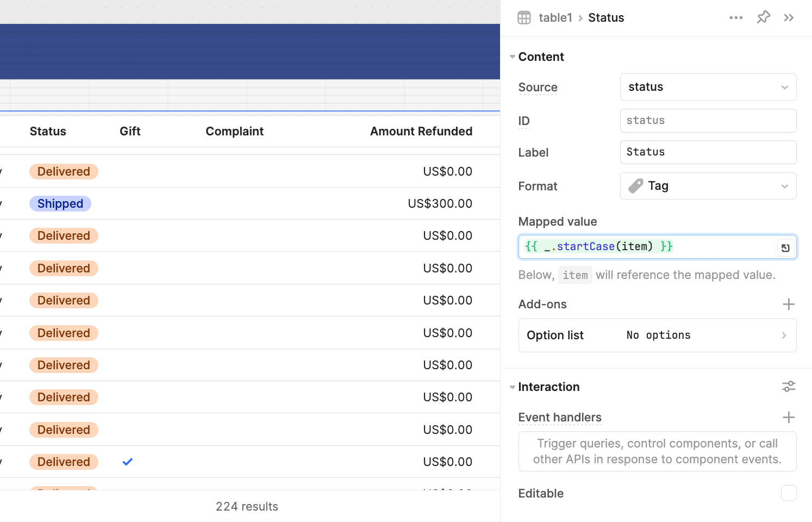Open the Source dropdown showing status
The width and height of the screenshot is (812, 522).
[708, 87]
